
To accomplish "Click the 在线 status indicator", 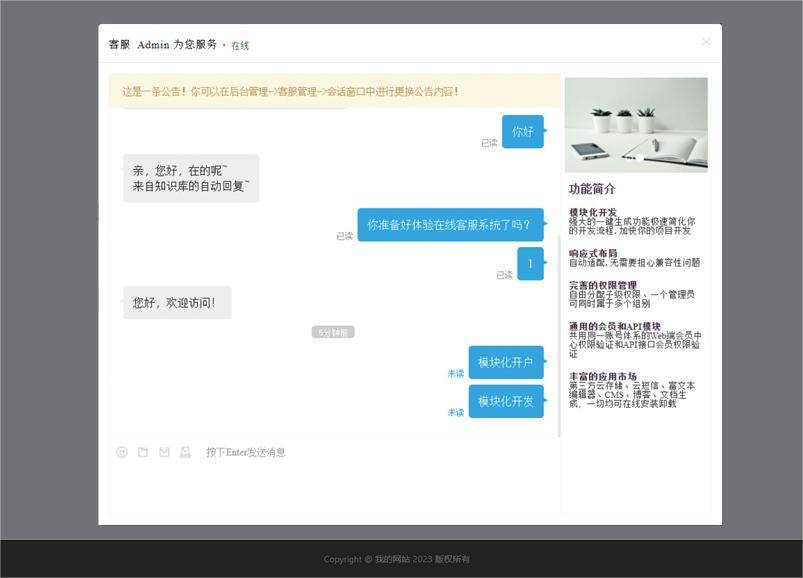I will tap(239, 45).
